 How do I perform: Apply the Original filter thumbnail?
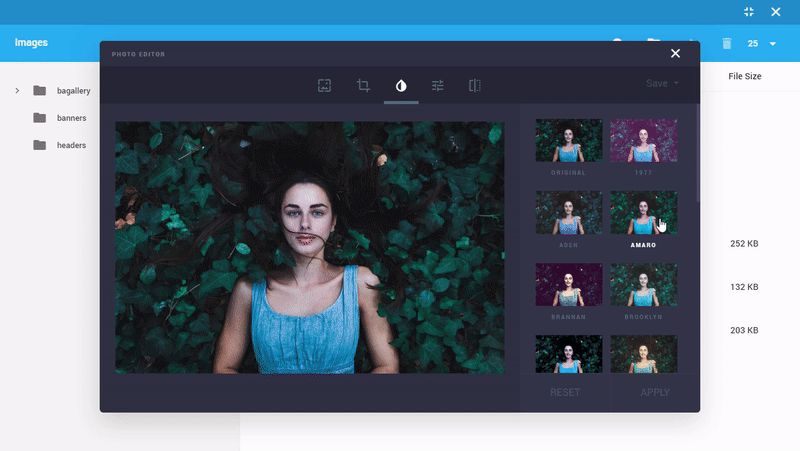point(568,140)
